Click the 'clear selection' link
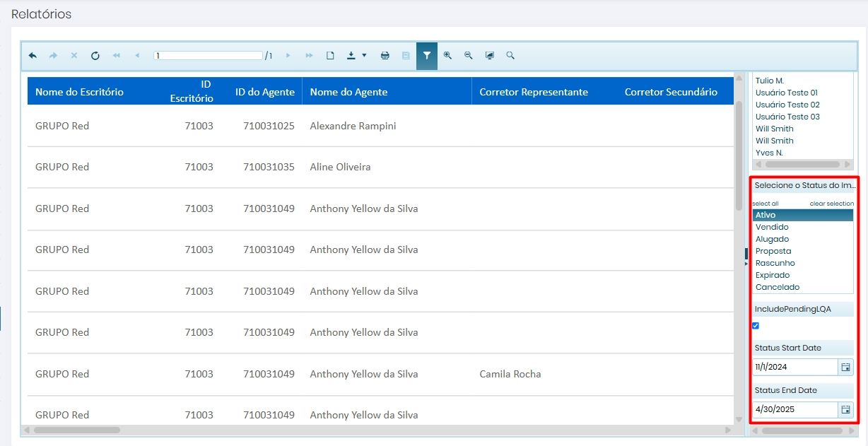Screen dimensions: 868x446 coord(832,204)
